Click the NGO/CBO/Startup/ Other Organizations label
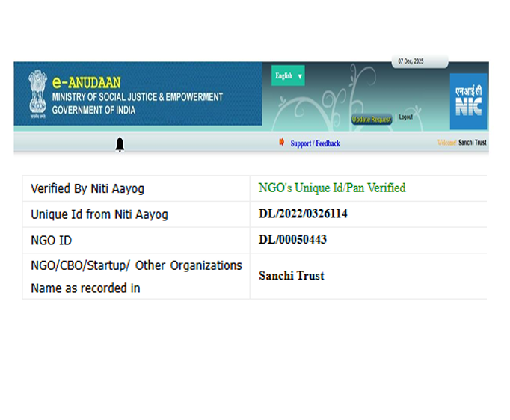This screenshot has height=420, width=510. coord(135,266)
